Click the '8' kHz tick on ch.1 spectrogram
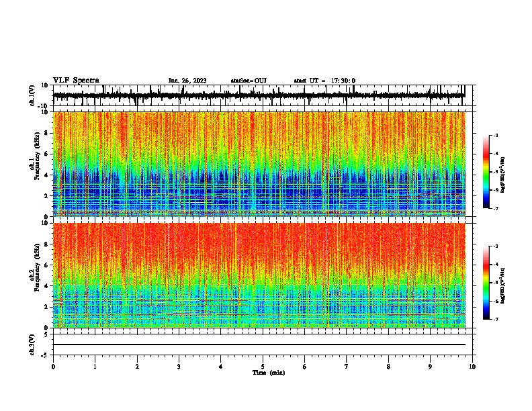 point(46,133)
